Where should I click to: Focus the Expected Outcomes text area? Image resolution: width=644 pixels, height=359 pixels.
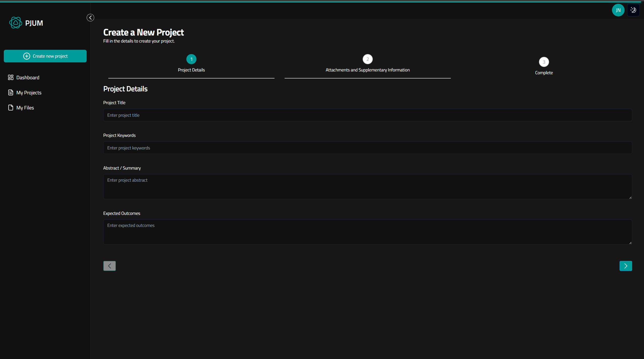[x=367, y=232]
